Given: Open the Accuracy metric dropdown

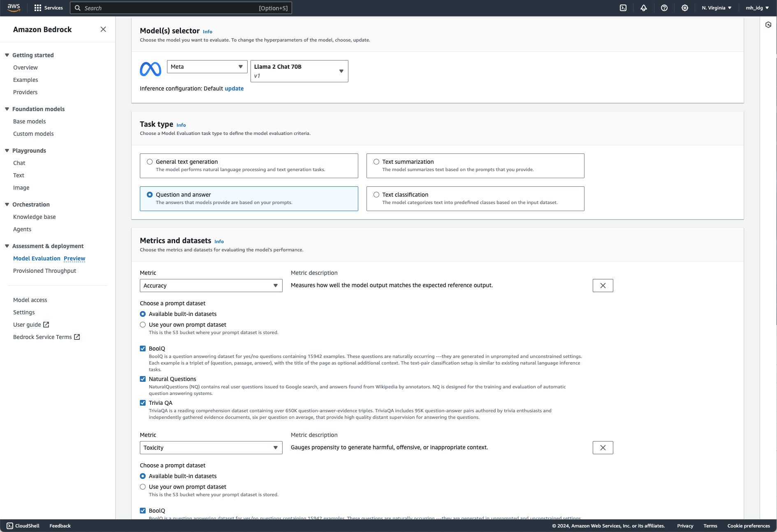Looking at the screenshot, I should [x=211, y=286].
